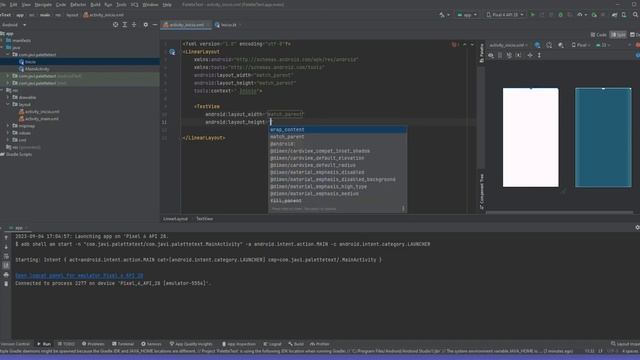
Task: Click the Run app green play icon
Action: [533, 15]
